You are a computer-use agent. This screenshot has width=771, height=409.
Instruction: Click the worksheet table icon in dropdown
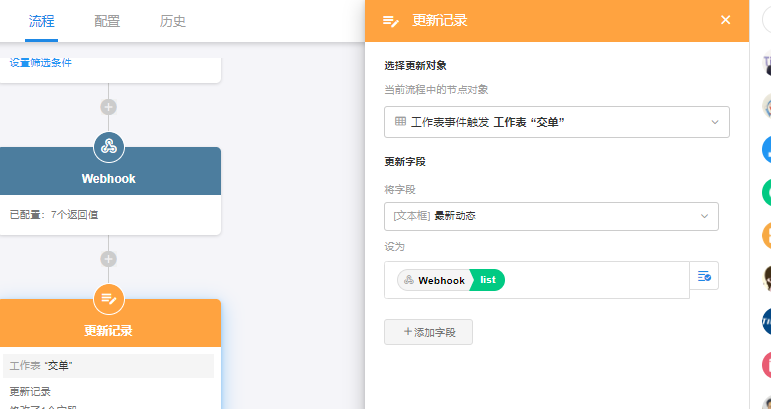click(400, 122)
